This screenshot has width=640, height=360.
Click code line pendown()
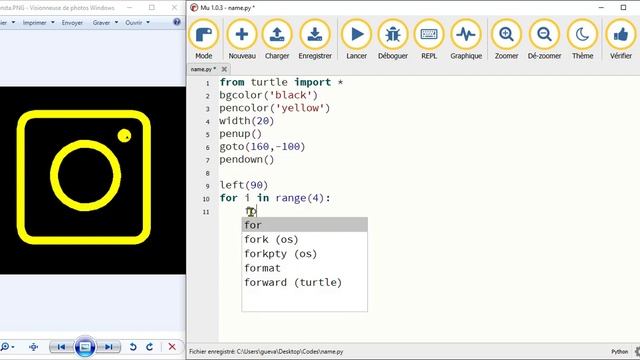247,160
